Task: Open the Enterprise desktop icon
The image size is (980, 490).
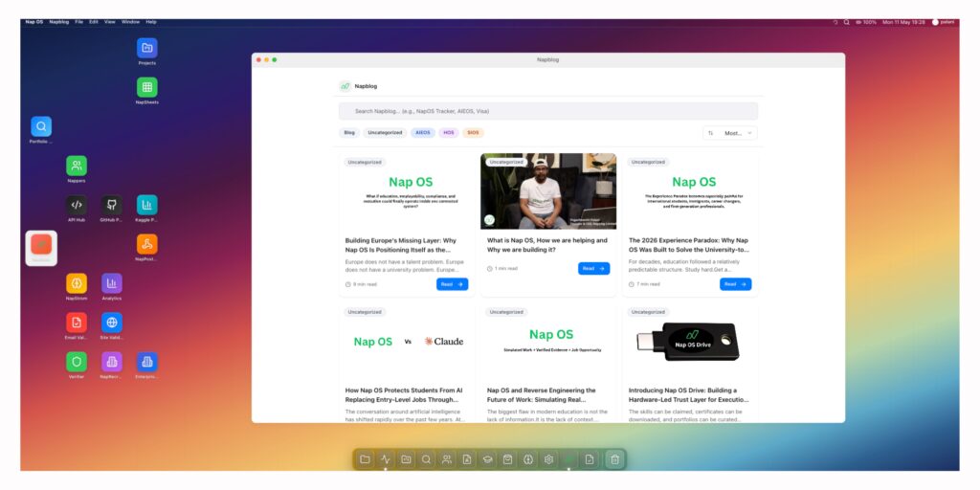Action: coord(146,362)
